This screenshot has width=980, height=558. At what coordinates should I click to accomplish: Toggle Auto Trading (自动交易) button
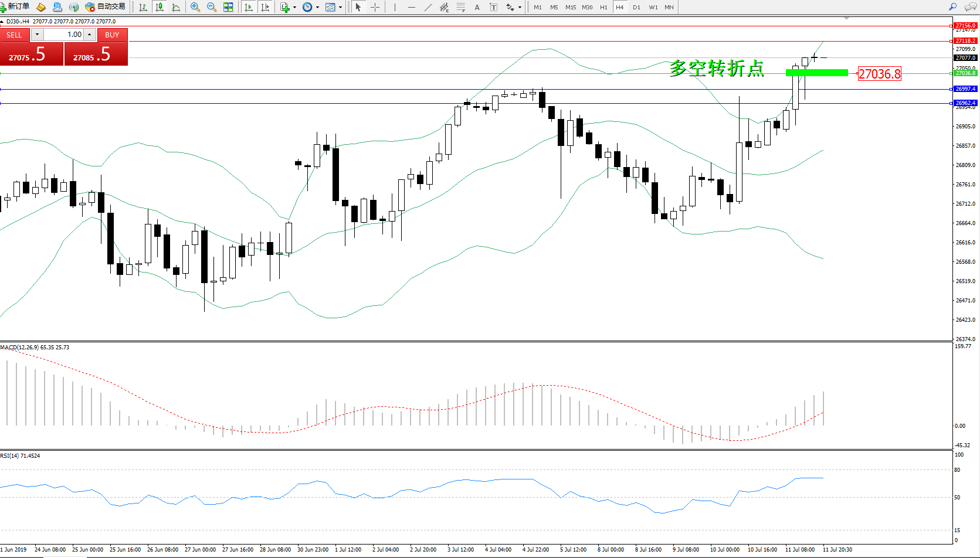click(x=106, y=6)
